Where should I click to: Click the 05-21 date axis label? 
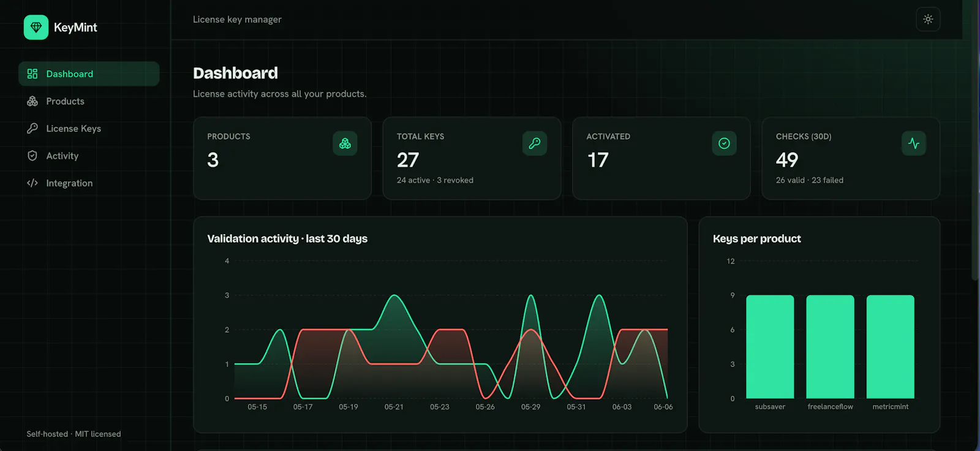coord(394,407)
